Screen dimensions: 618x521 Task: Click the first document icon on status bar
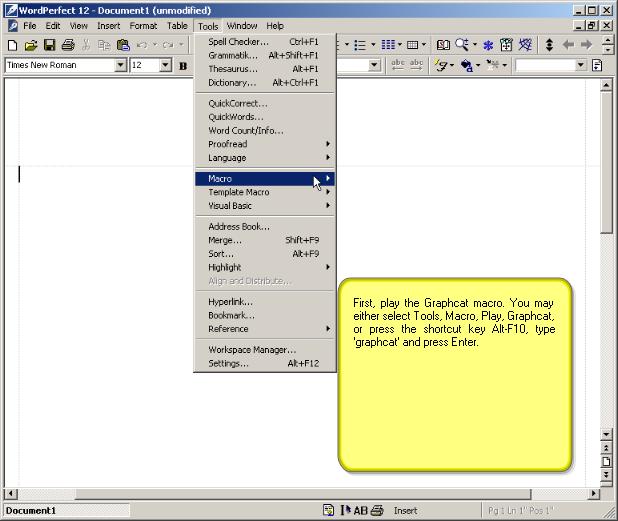[x=328, y=510]
